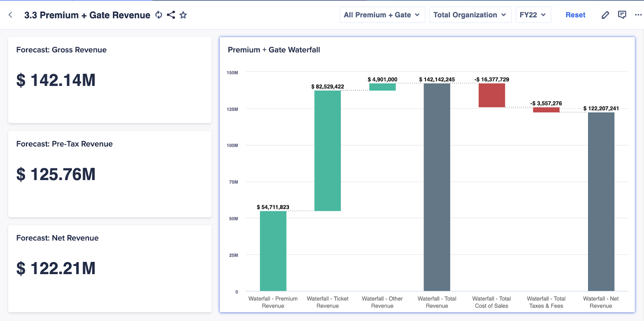The height and width of the screenshot is (321, 644).
Task: Click the pencil edit icon
Action: coord(605,15)
